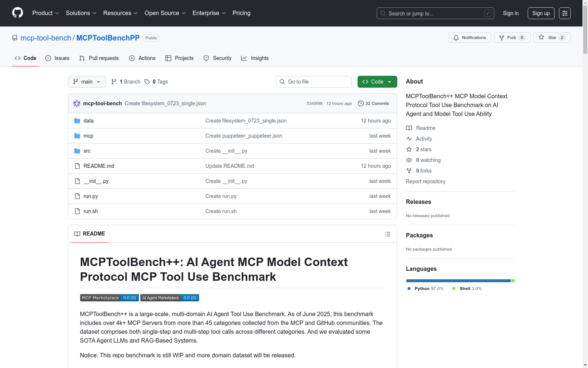The image size is (588, 368).
Task: Open commit message Create run.sh
Action: coord(221,211)
